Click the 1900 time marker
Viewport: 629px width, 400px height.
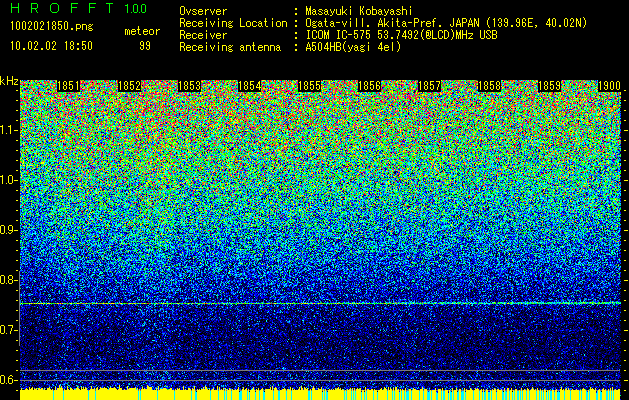coord(609,86)
